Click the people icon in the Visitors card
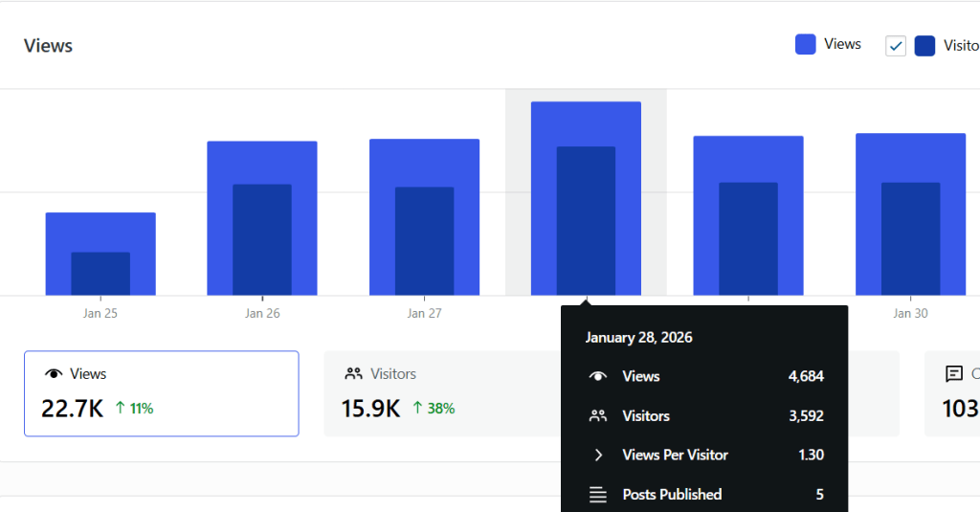Image resolution: width=980 pixels, height=512 pixels. 353,374
